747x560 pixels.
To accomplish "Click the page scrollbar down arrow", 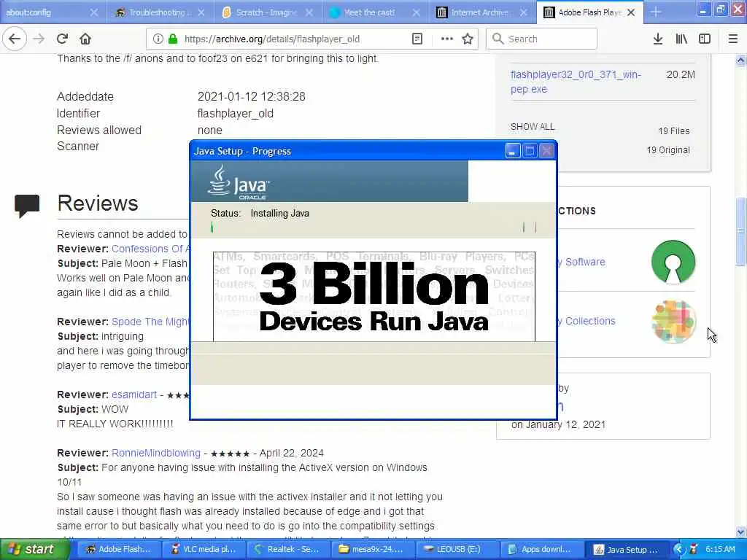I will (x=740, y=532).
